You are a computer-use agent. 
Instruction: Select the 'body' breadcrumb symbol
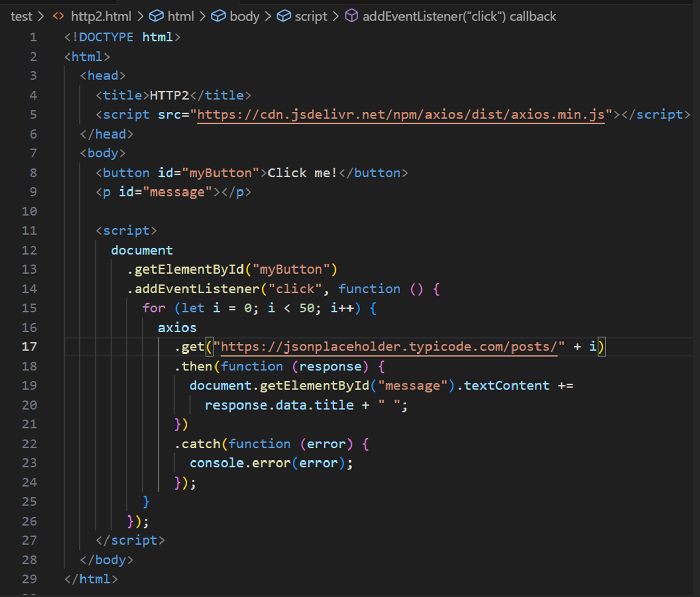(x=245, y=16)
